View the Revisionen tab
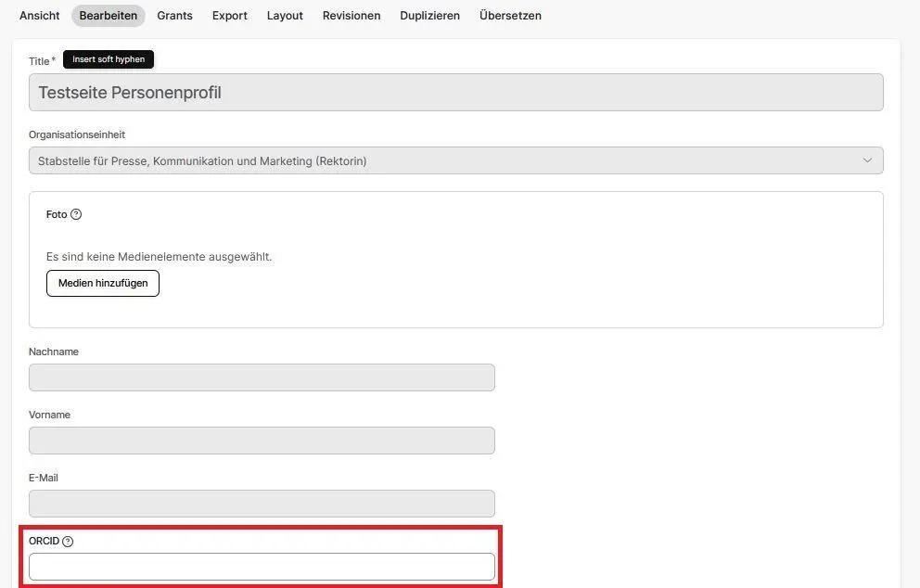920x588 pixels. coord(351,16)
